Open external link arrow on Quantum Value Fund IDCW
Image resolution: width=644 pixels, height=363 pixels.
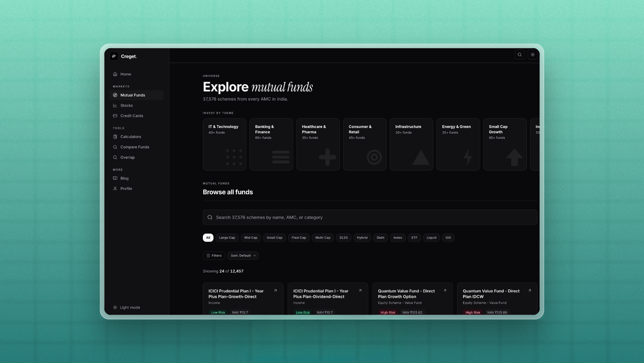(x=529, y=290)
